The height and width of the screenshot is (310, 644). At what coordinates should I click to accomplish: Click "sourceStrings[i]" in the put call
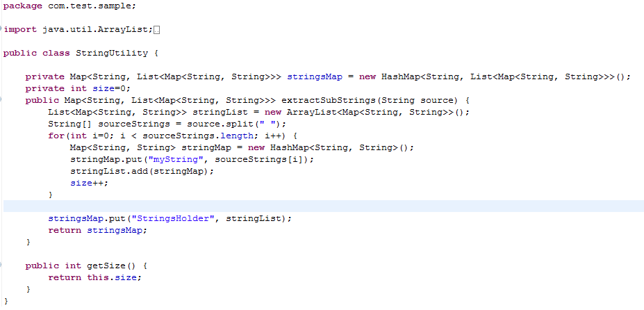click(x=258, y=160)
